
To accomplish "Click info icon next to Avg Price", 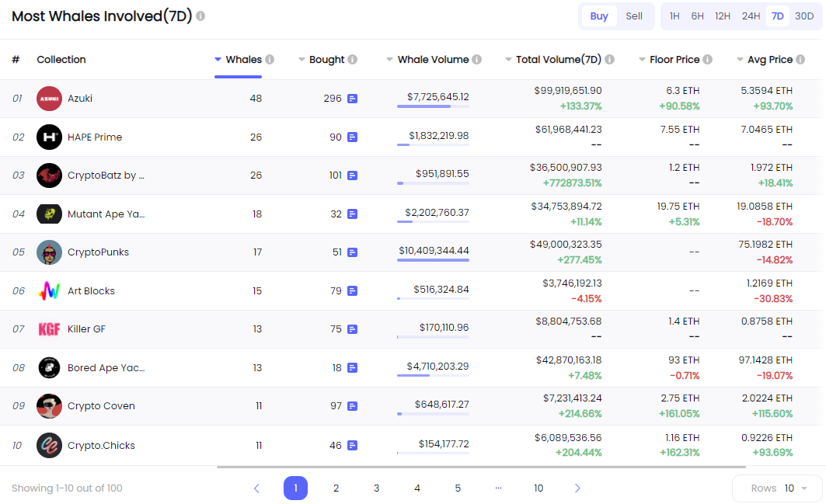I will click(800, 60).
